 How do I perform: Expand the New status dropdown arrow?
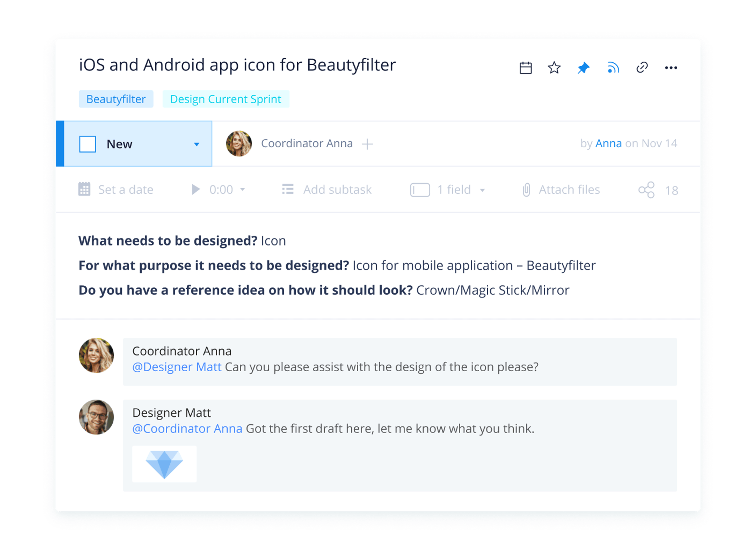coord(197,144)
